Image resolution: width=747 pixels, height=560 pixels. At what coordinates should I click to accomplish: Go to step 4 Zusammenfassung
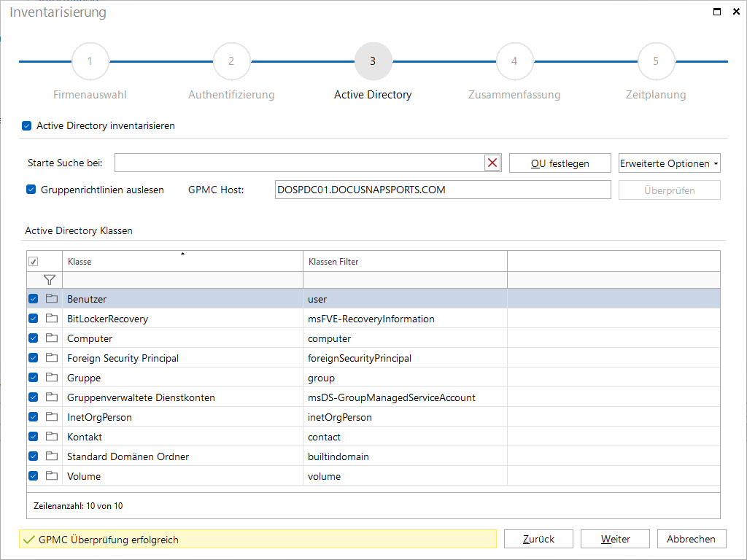(x=514, y=61)
